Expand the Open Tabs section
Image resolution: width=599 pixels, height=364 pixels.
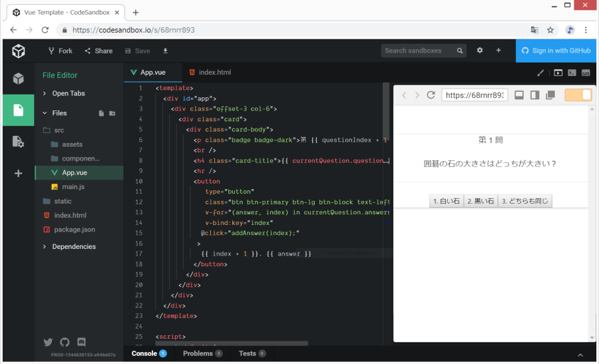coord(68,93)
